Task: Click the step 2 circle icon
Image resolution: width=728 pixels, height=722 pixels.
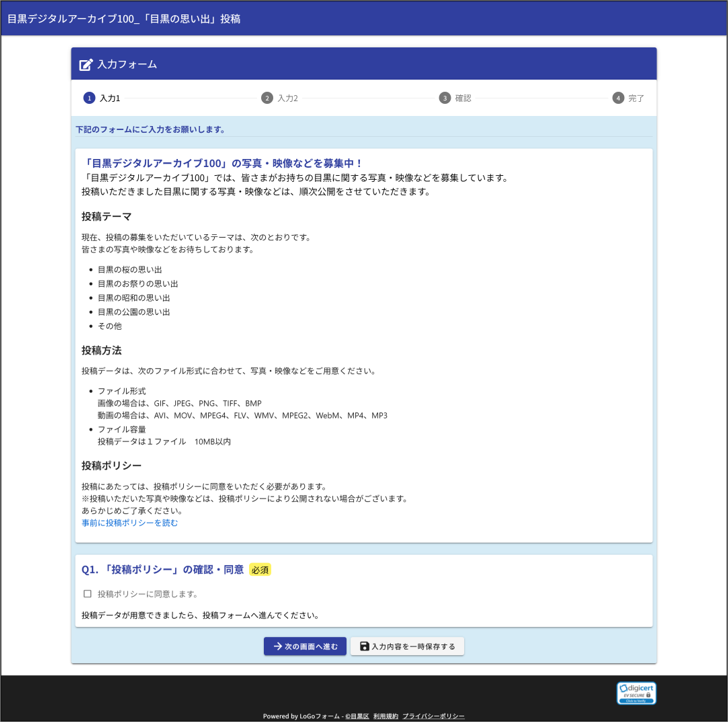Action: tap(267, 98)
